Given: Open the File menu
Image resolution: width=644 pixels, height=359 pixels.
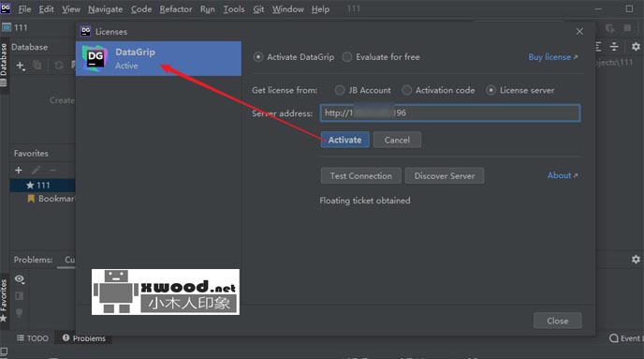Looking at the screenshot, I should 24,9.
